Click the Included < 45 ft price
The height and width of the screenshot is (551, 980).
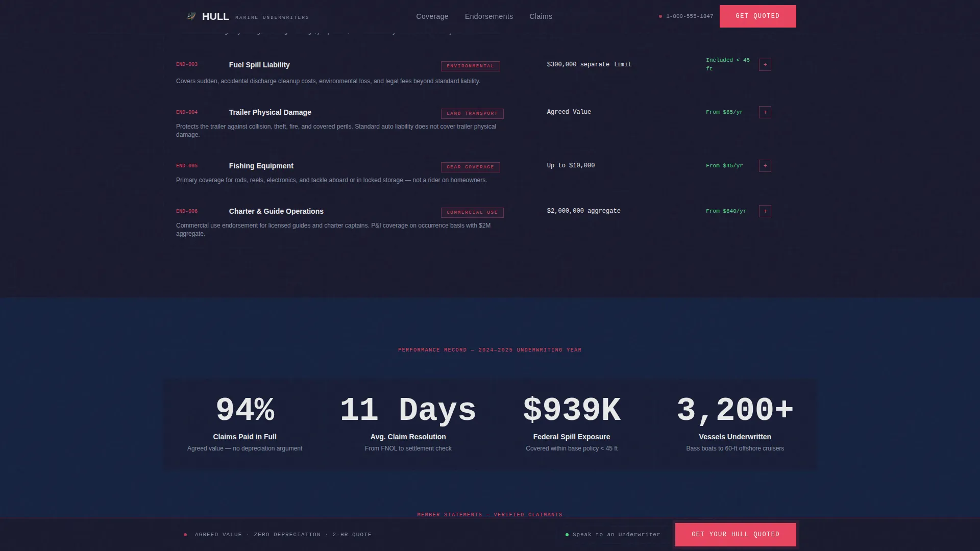[728, 64]
